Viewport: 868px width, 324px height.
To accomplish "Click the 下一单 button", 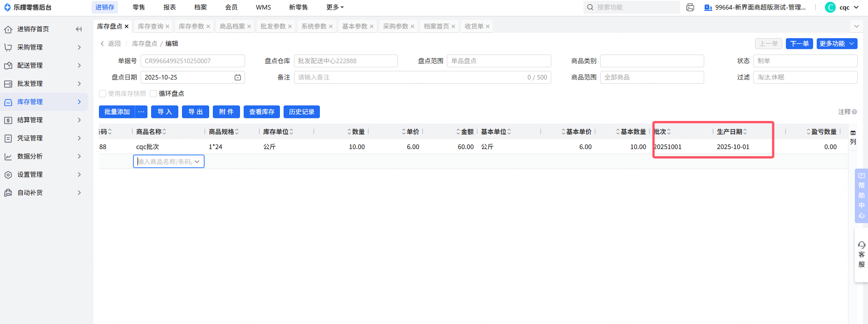I will [799, 44].
